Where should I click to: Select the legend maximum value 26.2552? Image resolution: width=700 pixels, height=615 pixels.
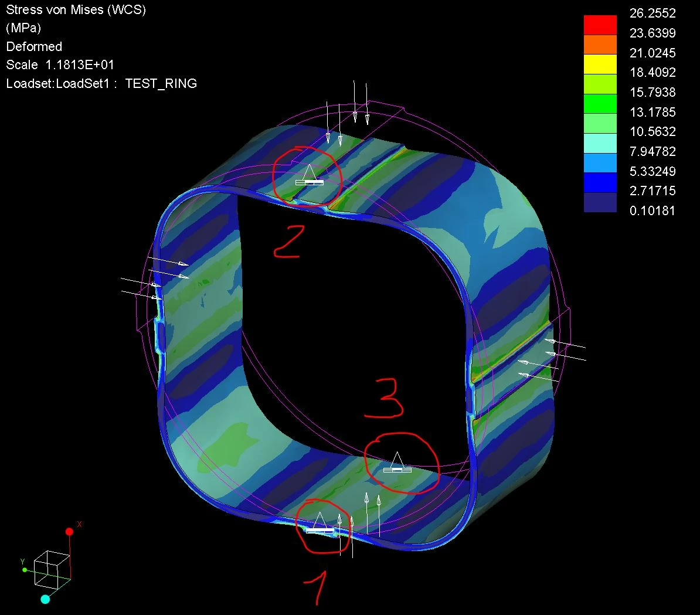pos(653,13)
